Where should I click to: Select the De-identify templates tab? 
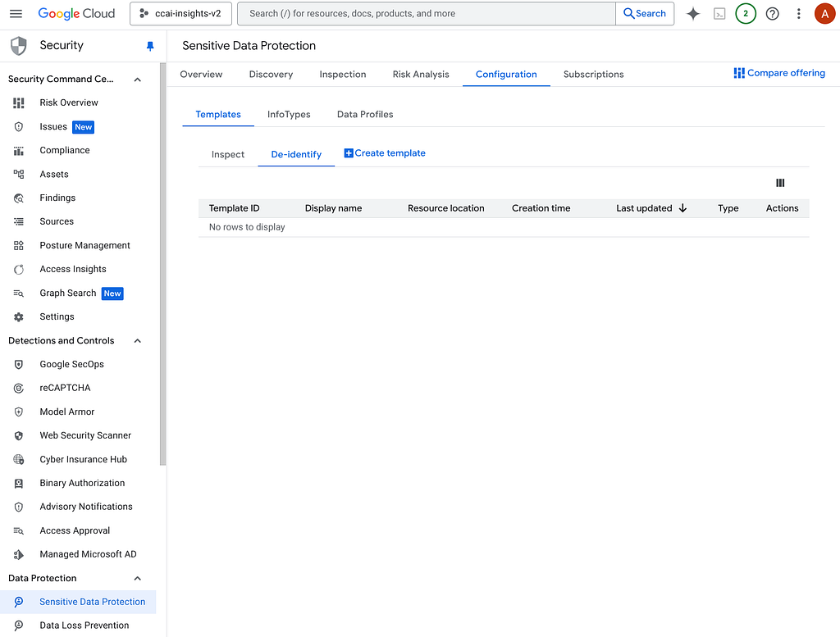[296, 155]
